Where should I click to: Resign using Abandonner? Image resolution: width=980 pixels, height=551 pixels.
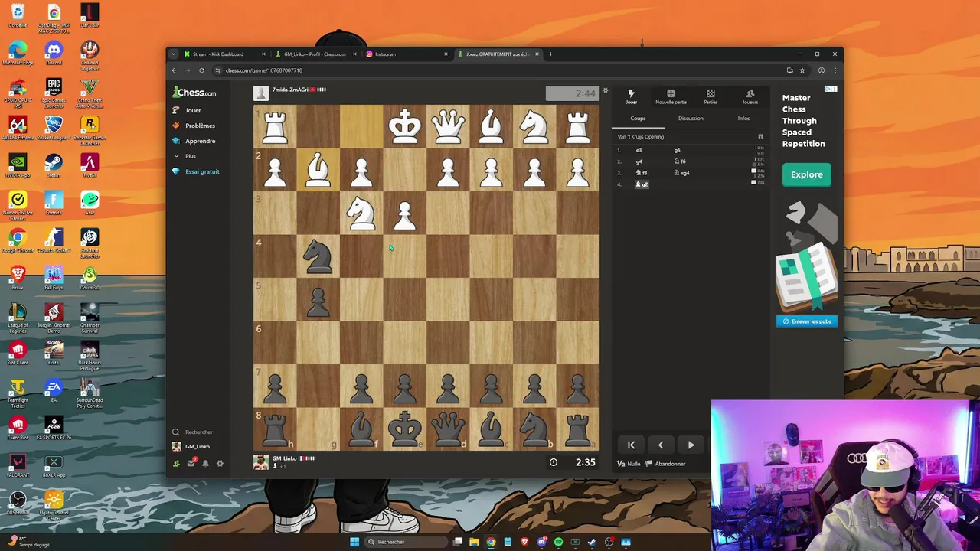tap(665, 464)
